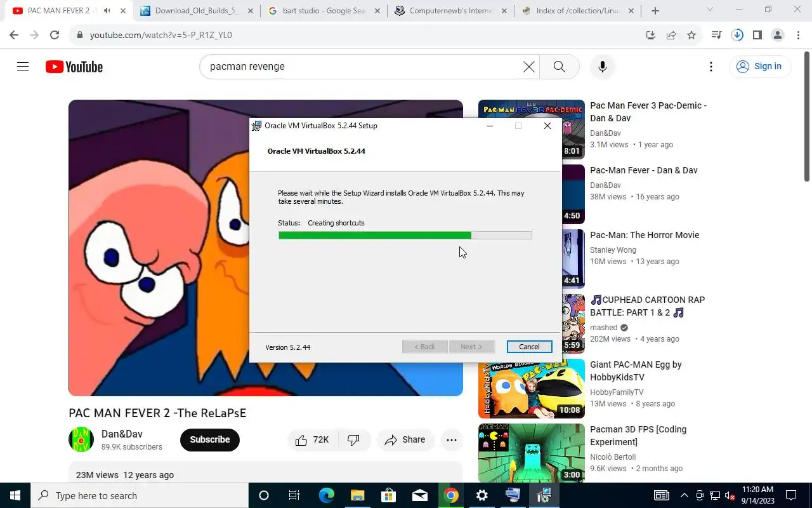Cancel the VirtualBox installation
The image size is (812, 508).
point(529,347)
